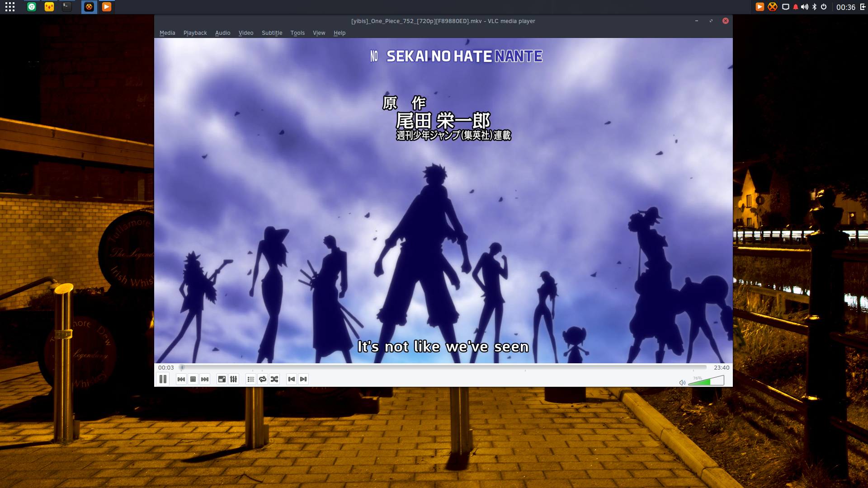Open power manager tray icon
The width and height of the screenshot is (868, 488).
click(x=824, y=7)
